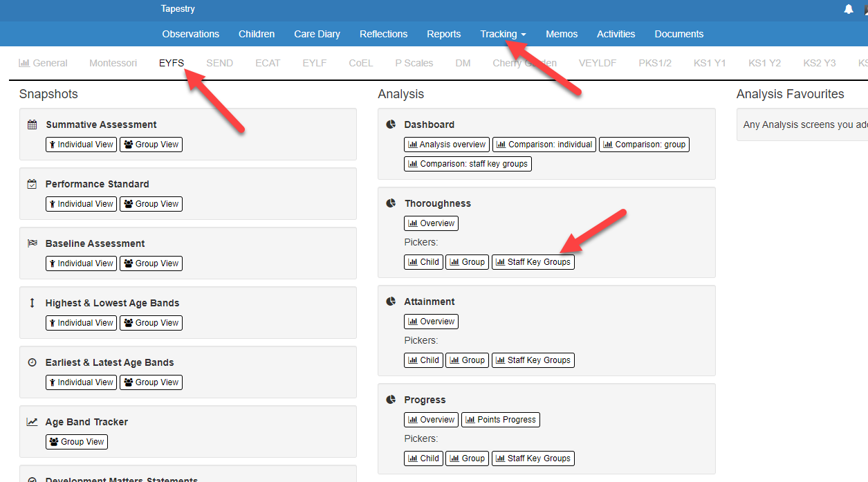Open Dashboard Comparison: individual
Screen dimensions: 868x482
[544, 145]
